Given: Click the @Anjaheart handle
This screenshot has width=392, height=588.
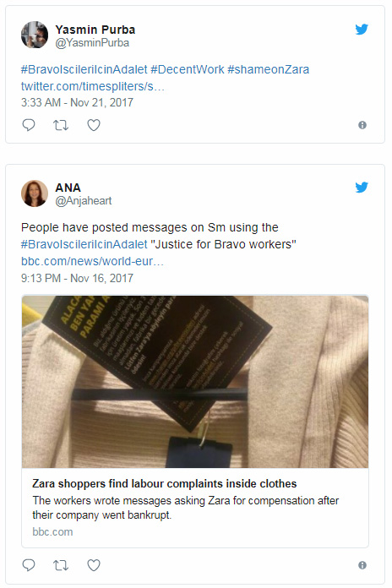Looking at the screenshot, I should [84, 200].
